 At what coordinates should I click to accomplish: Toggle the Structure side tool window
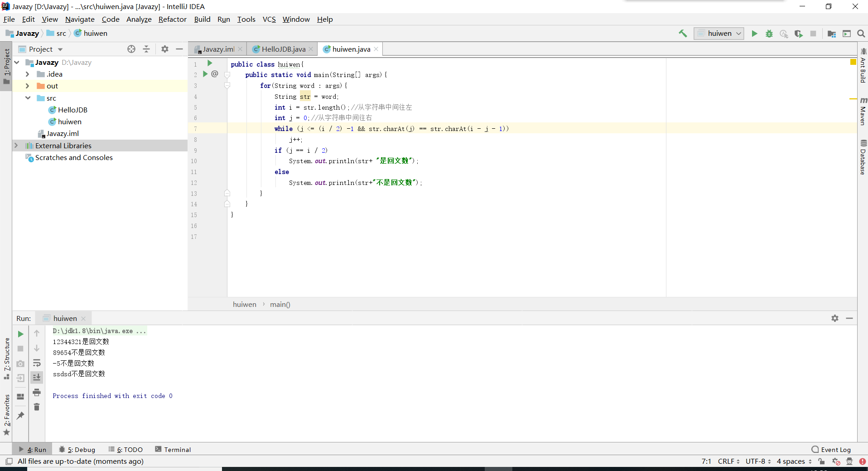pos(6,358)
